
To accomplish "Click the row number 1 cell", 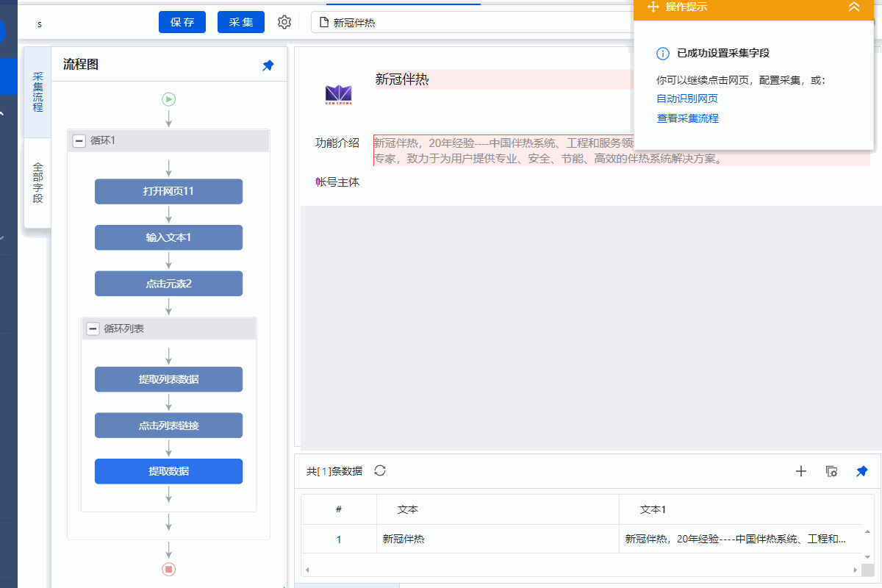I will tap(339, 539).
